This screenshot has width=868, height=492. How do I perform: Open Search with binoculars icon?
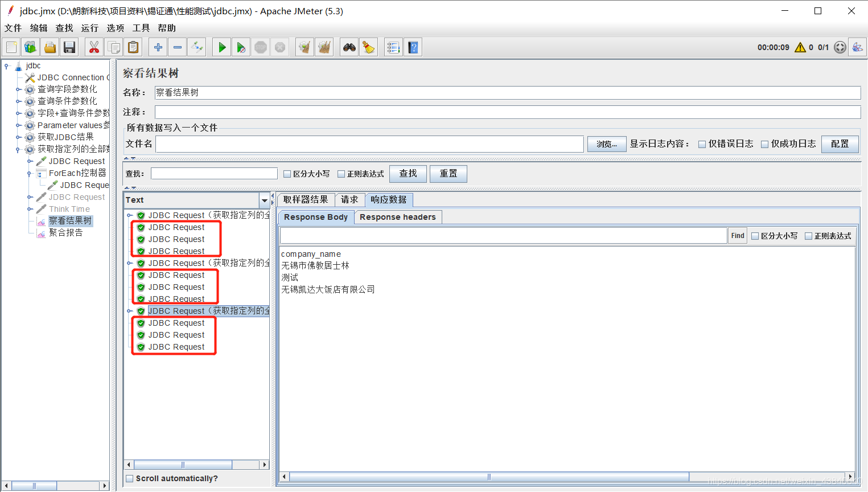click(349, 47)
